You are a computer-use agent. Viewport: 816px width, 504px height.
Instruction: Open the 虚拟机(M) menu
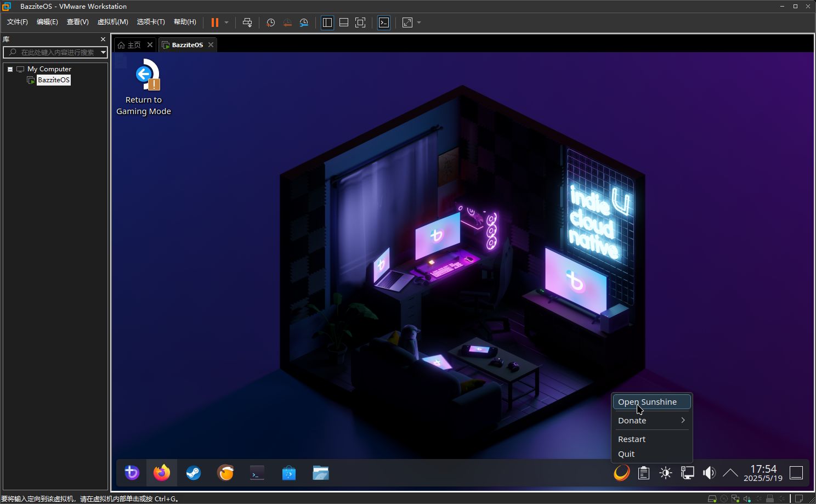coord(113,22)
